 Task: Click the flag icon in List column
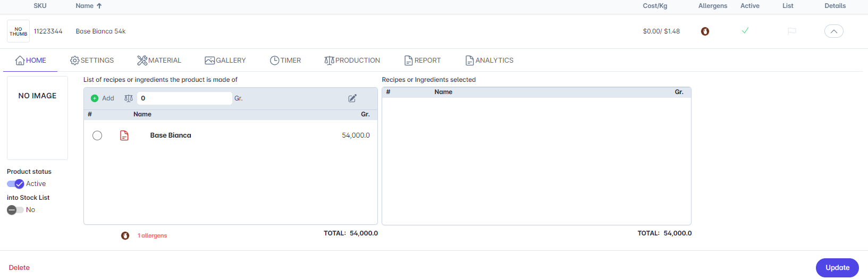click(791, 31)
